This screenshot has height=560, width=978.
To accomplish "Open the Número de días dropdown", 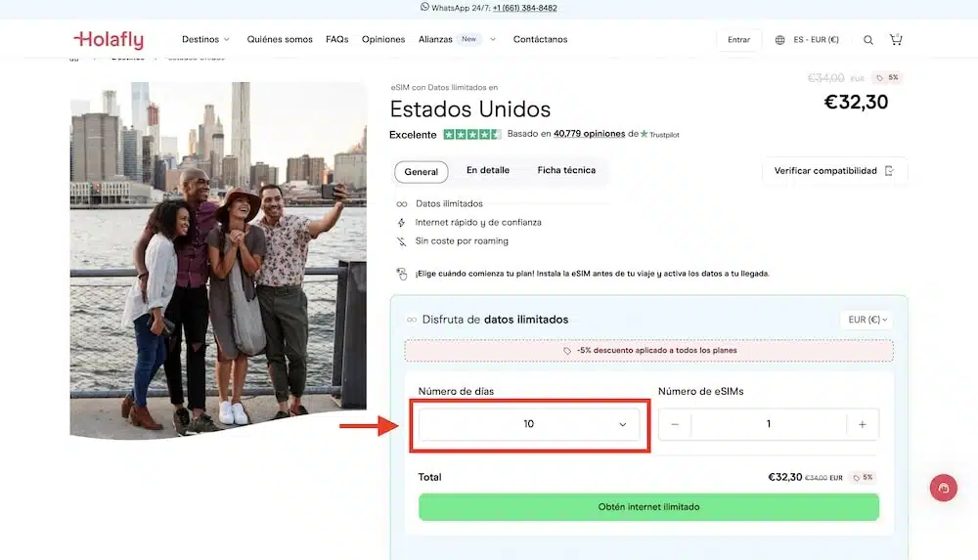I will click(529, 425).
